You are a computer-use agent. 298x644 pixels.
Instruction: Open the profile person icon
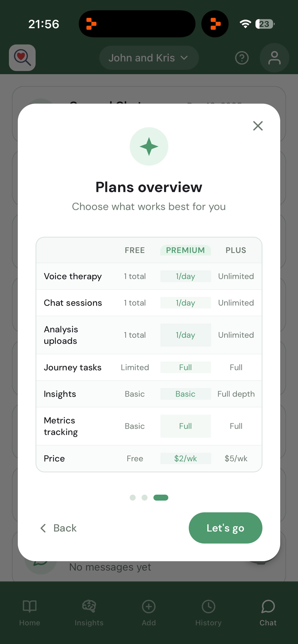[274, 57]
